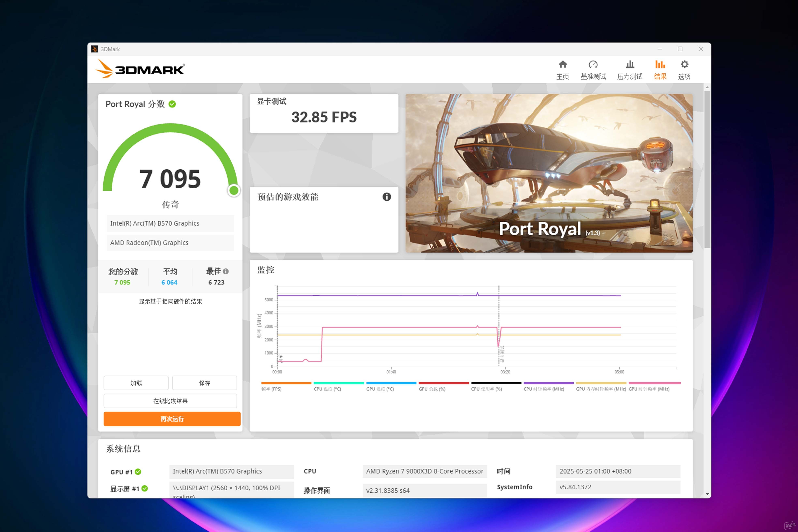This screenshot has height=532, width=798.
Task: Click the DISPLAY1 2560 × 1440 field
Action: 231,490
